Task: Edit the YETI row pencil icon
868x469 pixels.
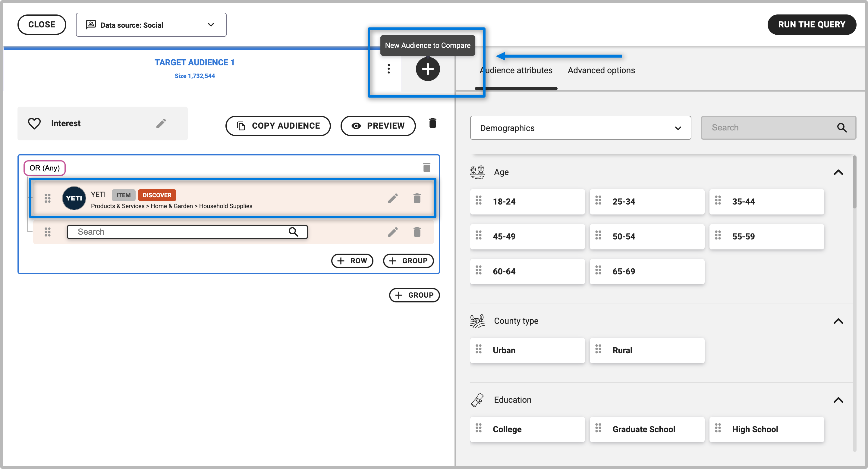Action: pos(392,198)
